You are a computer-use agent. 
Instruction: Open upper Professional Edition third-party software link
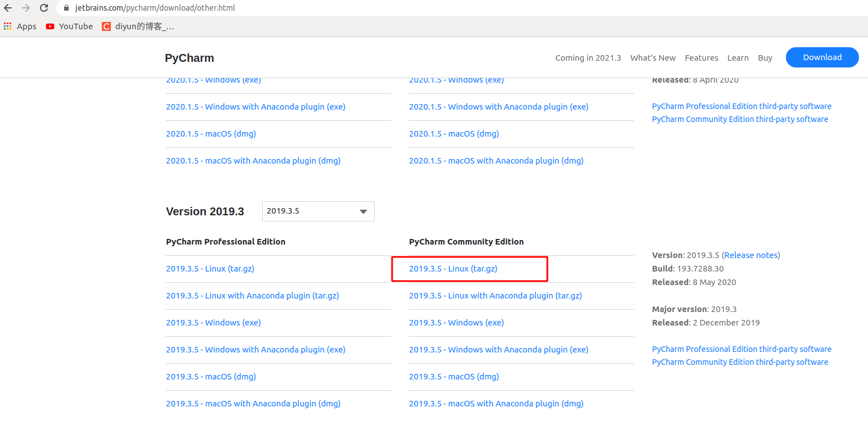741,106
